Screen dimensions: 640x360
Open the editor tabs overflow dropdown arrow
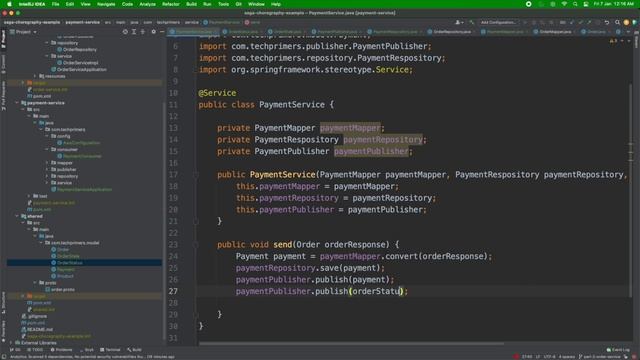point(628,31)
